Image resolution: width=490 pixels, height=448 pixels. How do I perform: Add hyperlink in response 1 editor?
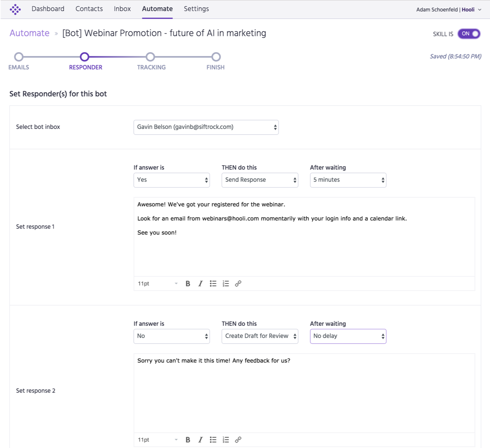238,284
